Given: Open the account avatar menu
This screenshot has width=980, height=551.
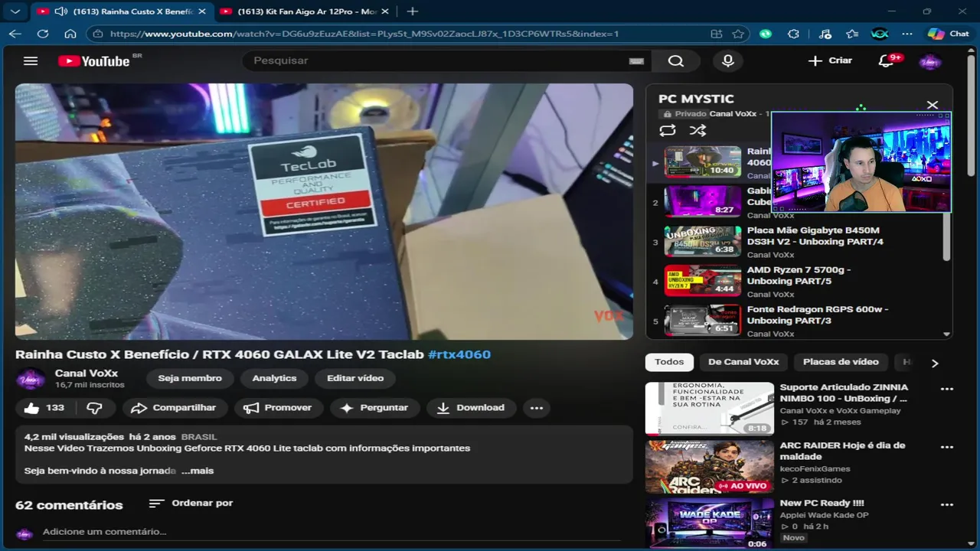Looking at the screenshot, I should click(929, 61).
